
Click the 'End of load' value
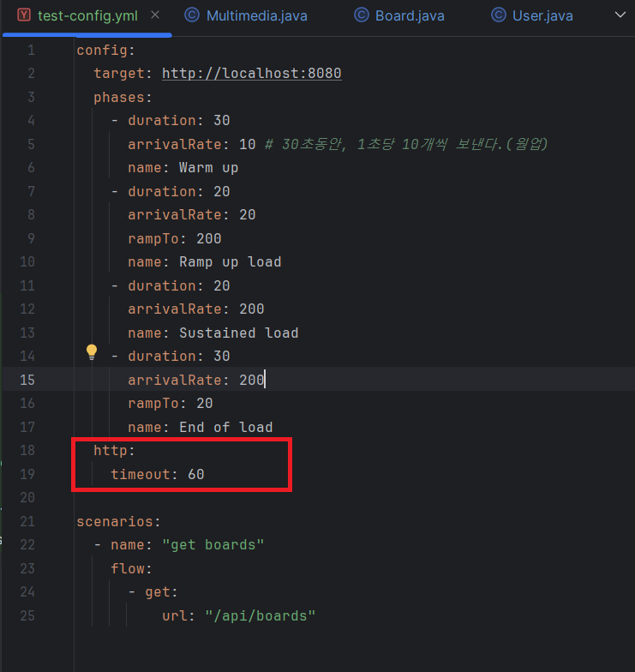(226, 427)
